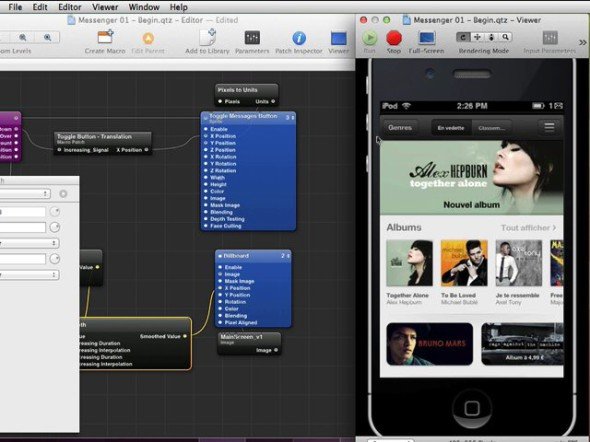Click the green Run button in Viewer
Screen dimensions: 590x442
[x=370, y=38]
